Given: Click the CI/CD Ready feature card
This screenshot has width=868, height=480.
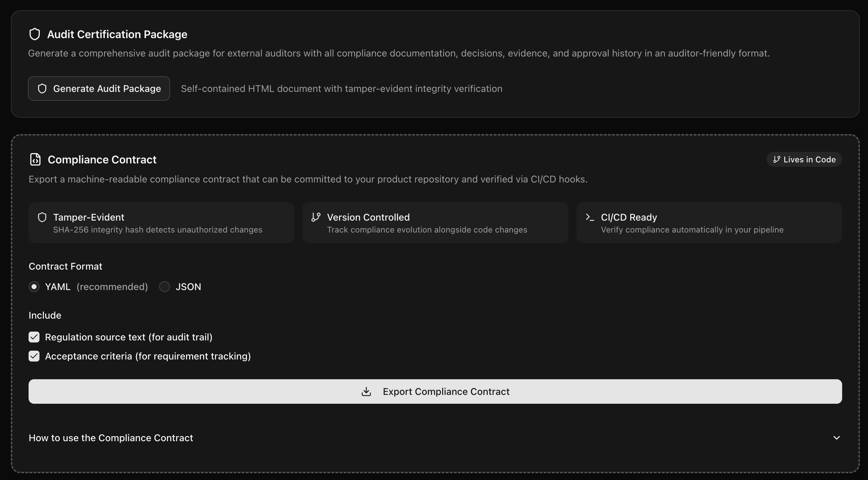Looking at the screenshot, I should click(709, 223).
